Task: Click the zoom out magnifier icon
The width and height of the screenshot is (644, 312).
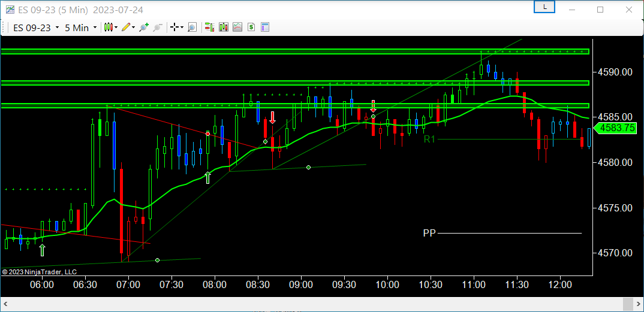Action: click(x=157, y=28)
